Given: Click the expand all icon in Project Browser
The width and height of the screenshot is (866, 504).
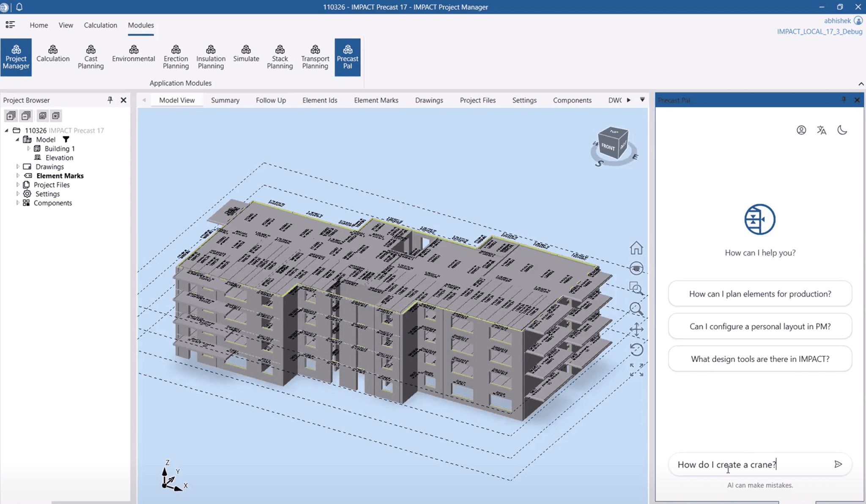Looking at the screenshot, I should coord(11,116).
